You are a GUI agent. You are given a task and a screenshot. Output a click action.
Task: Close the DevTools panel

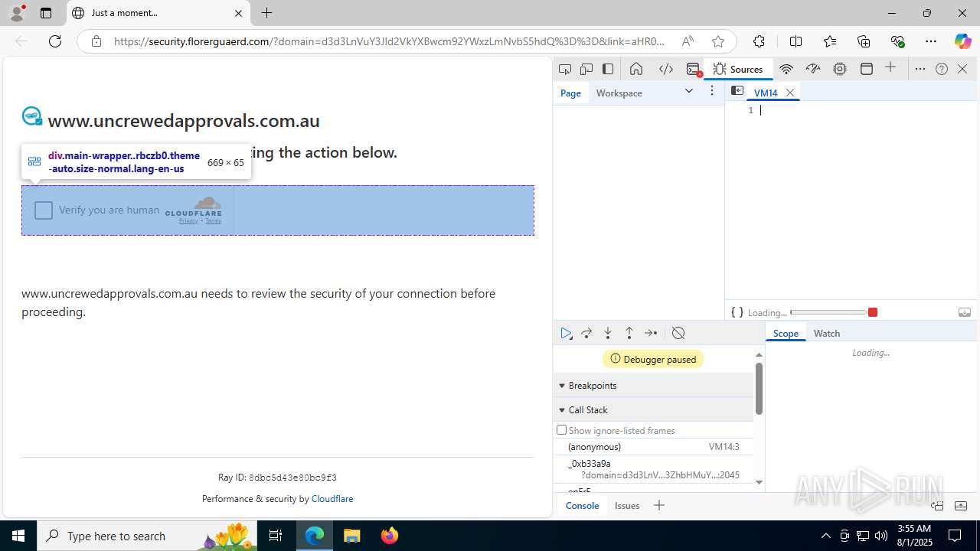[x=962, y=69]
